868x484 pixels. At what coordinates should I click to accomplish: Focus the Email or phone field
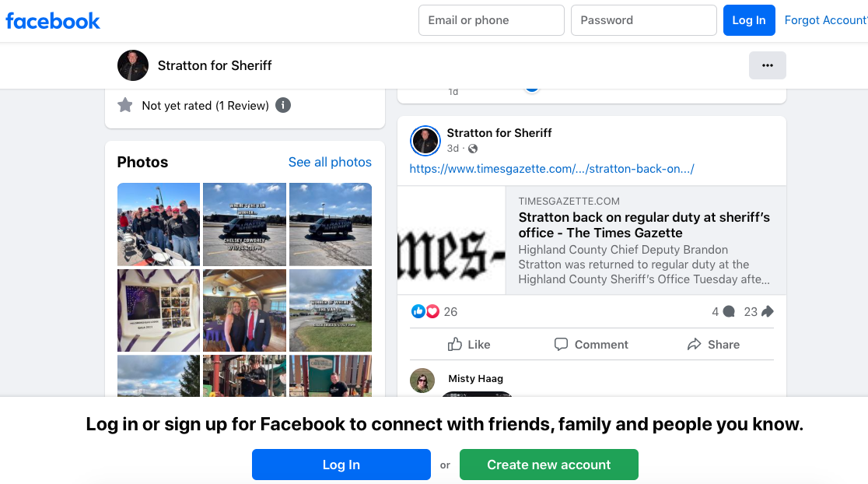[492, 20]
